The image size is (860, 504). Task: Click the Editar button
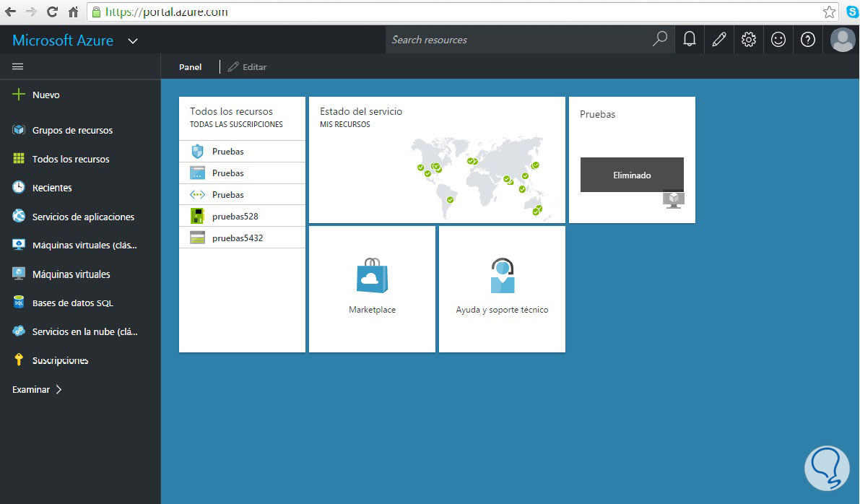pyautogui.click(x=248, y=67)
